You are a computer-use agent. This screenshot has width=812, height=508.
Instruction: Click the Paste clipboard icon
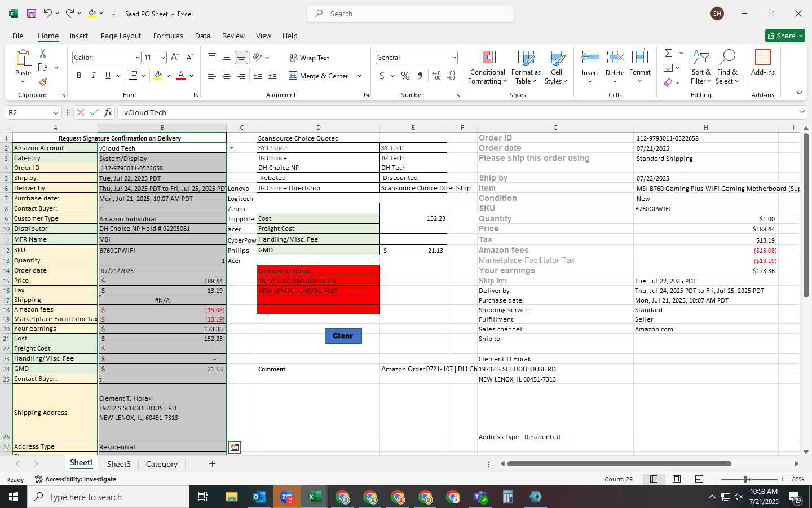(x=23, y=59)
